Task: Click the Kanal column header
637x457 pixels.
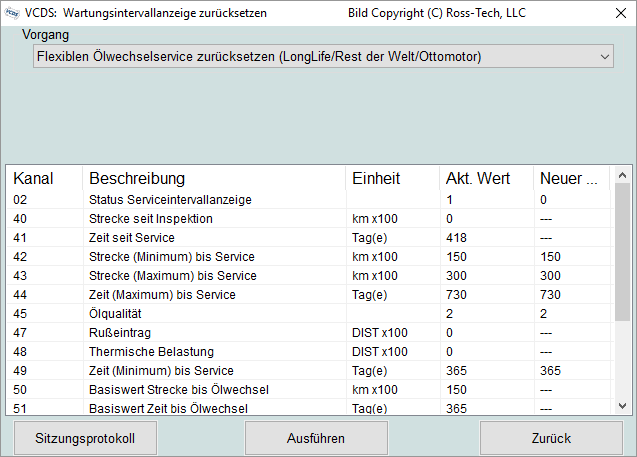Action: [x=33, y=179]
